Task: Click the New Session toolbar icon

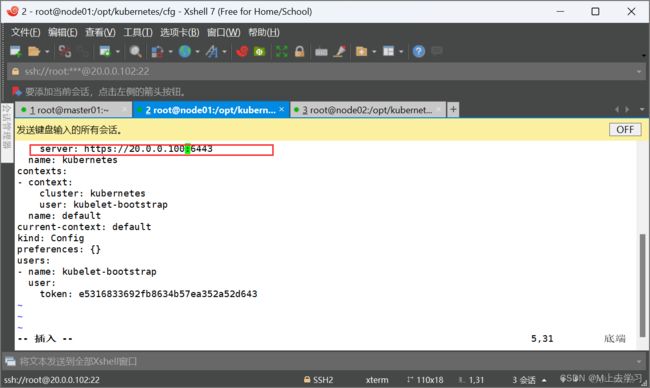Action: [16, 51]
